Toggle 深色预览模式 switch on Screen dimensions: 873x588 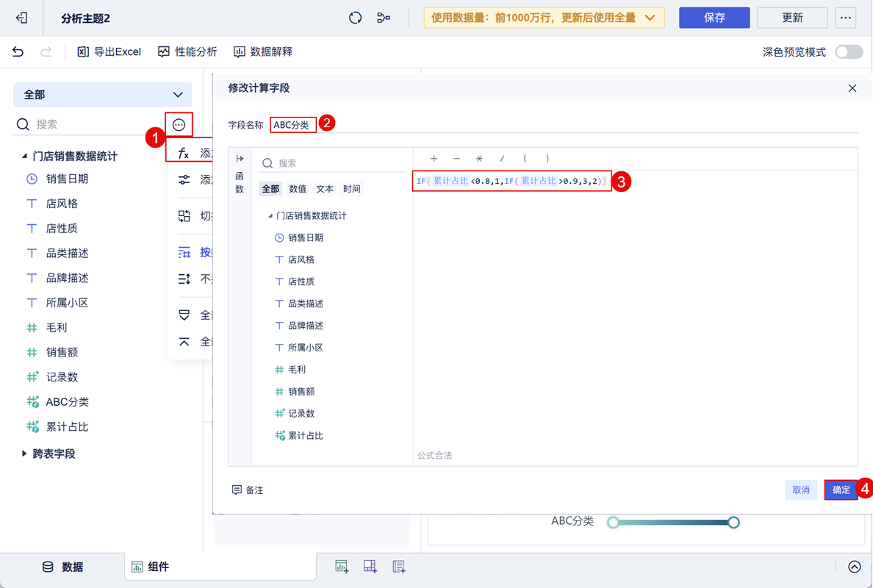tap(849, 51)
